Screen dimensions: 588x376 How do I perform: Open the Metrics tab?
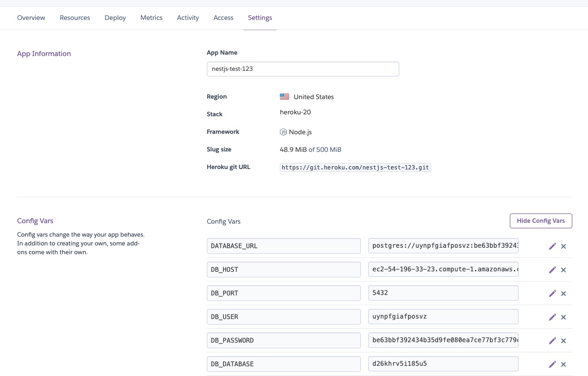point(151,18)
